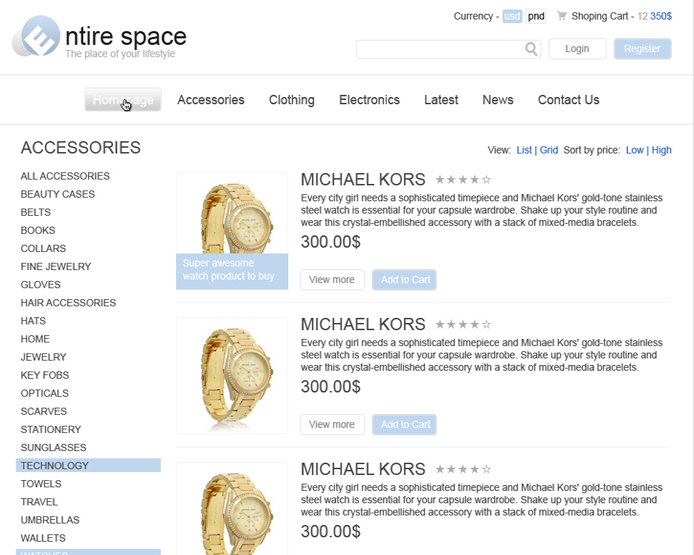This screenshot has height=555, width=694.
Task: Select BELTS category
Action: point(35,212)
